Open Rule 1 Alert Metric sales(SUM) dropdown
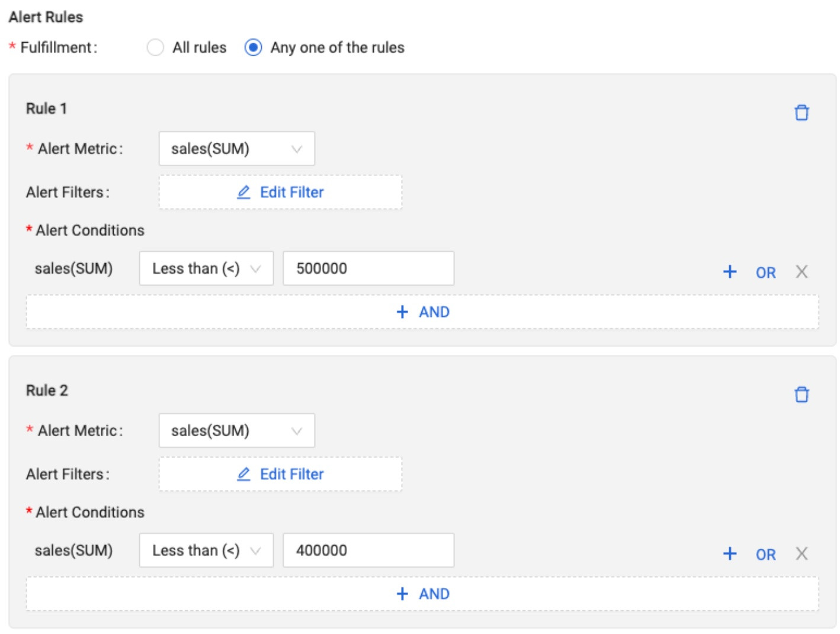The width and height of the screenshot is (840, 634). pyautogui.click(x=236, y=149)
